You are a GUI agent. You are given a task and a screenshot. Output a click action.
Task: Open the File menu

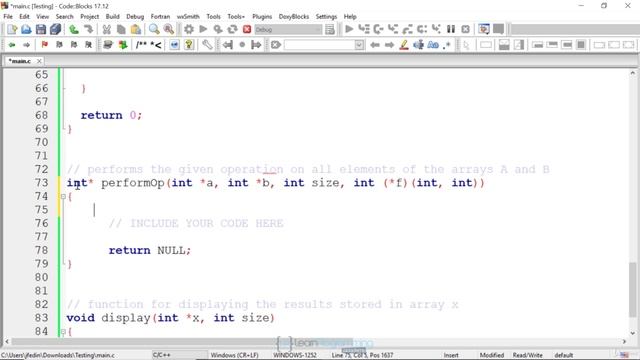[x=8, y=17]
